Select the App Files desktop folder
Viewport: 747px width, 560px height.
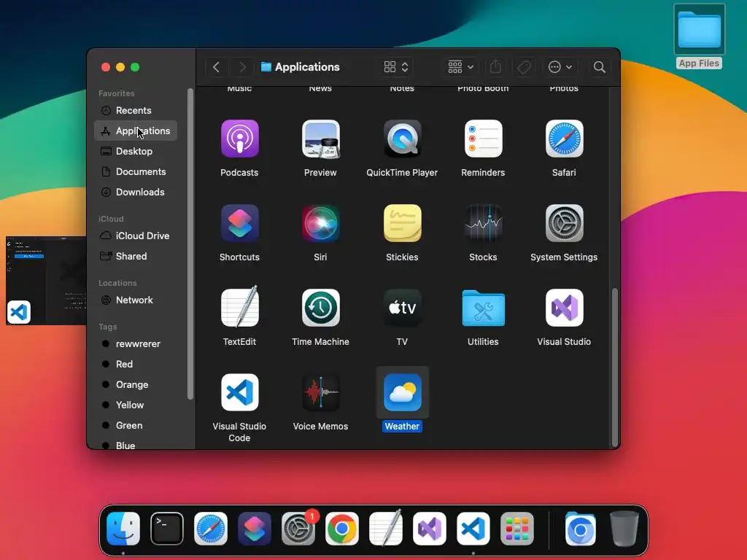[x=699, y=36]
